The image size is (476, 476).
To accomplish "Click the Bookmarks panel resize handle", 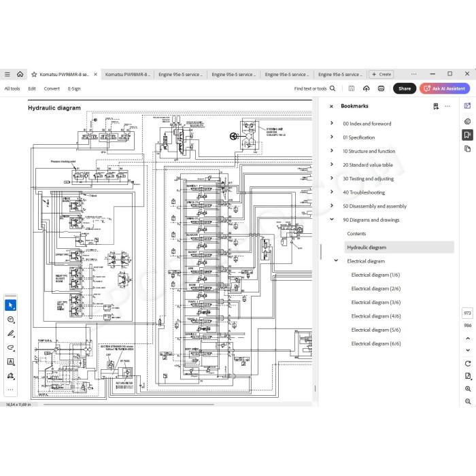I will pos(320,252).
